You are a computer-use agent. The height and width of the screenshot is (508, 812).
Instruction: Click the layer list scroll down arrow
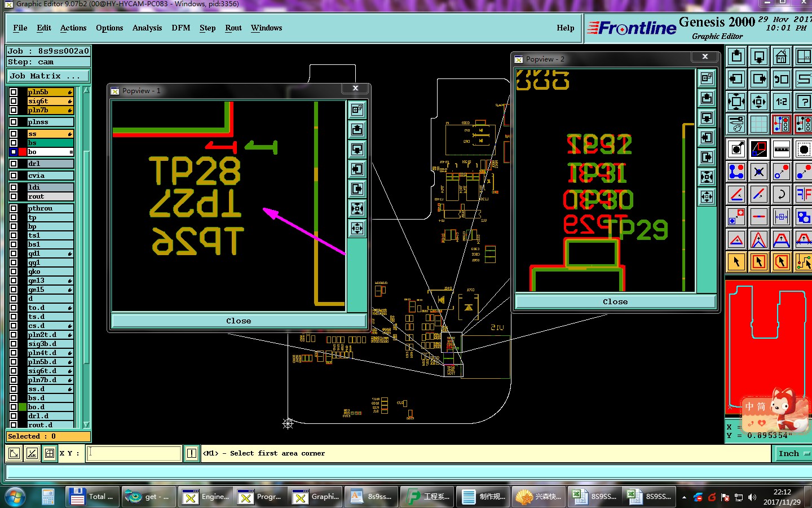coord(86,424)
